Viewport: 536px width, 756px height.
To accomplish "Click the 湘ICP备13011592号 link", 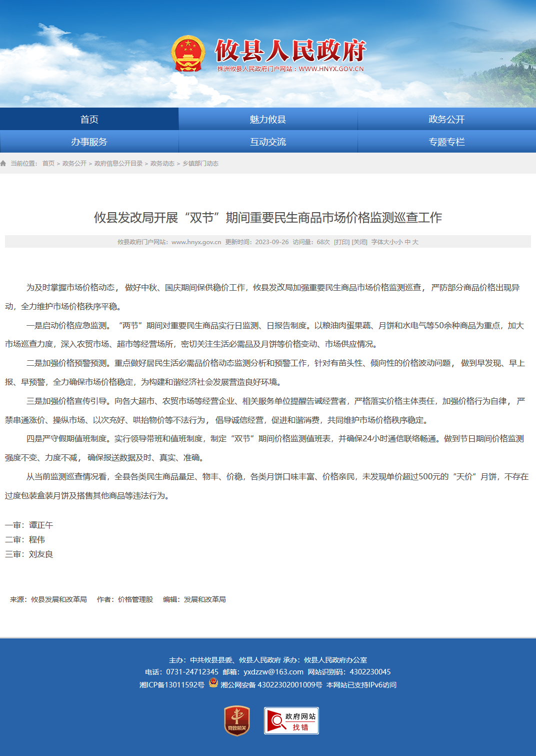I will point(172,685).
